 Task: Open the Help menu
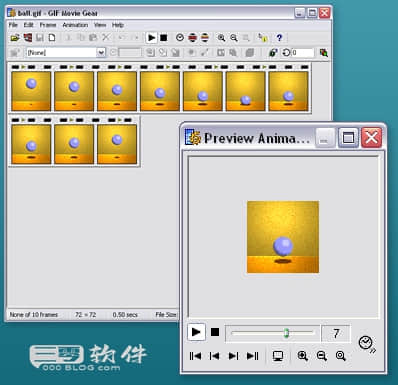[118, 25]
